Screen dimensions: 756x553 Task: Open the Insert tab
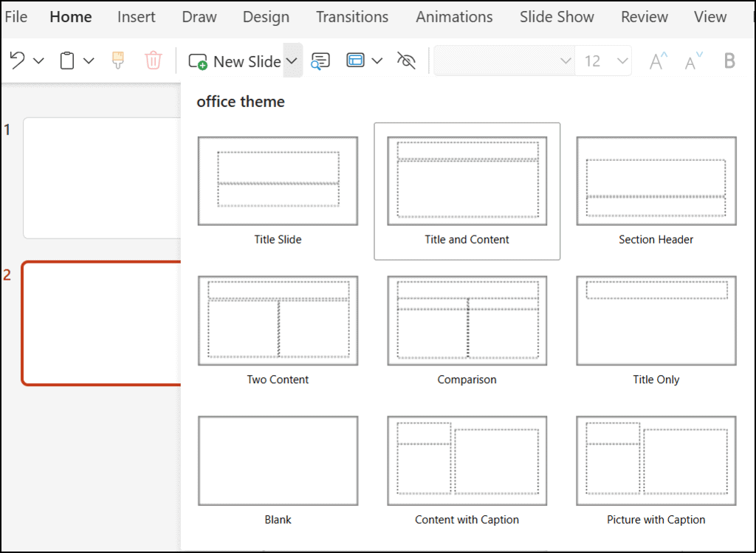[137, 17]
